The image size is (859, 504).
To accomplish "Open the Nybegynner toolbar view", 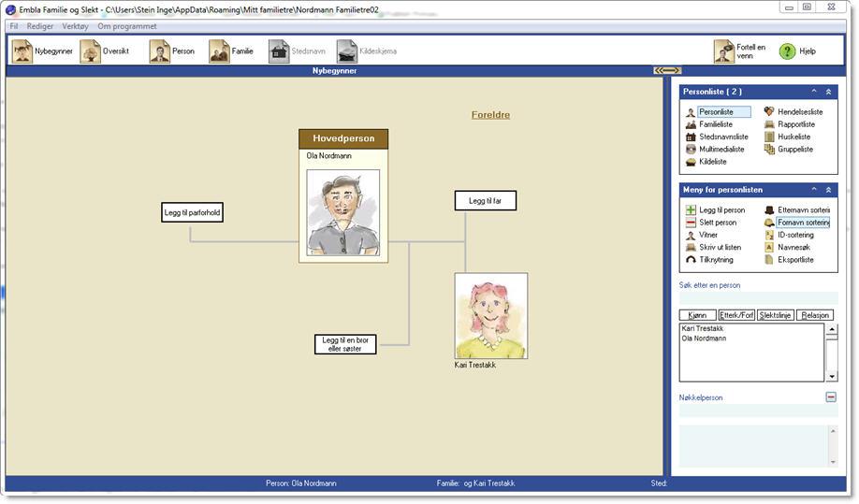I will click(22, 51).
